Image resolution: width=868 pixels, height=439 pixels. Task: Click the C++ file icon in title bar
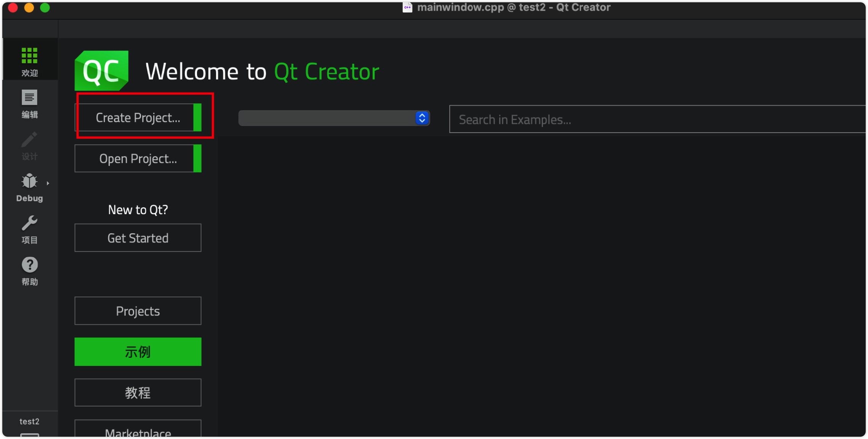407,7
